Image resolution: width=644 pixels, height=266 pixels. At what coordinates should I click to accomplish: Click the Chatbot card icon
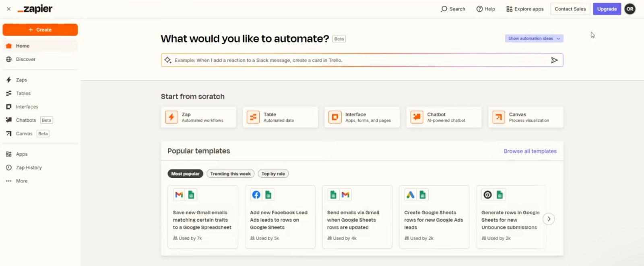click(x=417, y=117)
